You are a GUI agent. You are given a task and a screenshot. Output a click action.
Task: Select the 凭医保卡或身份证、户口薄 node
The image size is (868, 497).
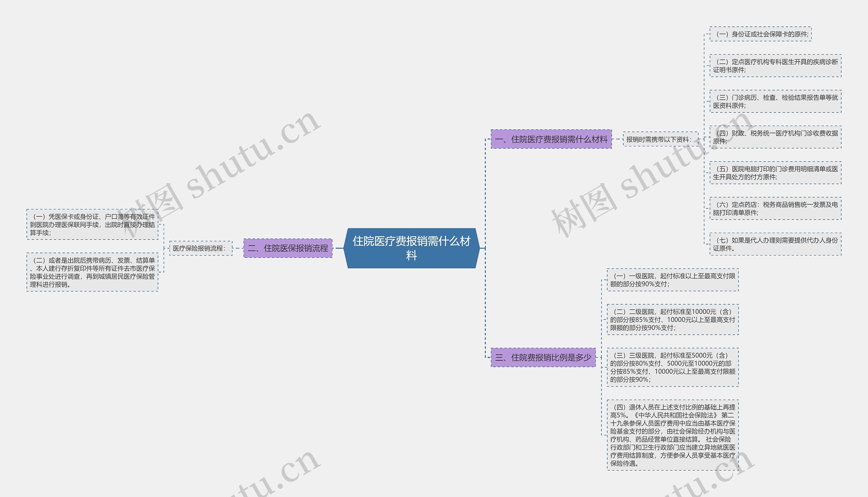pos(92,224)
